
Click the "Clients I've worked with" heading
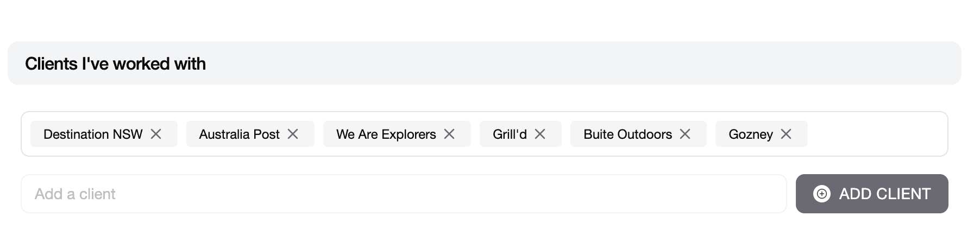[x=115, y=64]
